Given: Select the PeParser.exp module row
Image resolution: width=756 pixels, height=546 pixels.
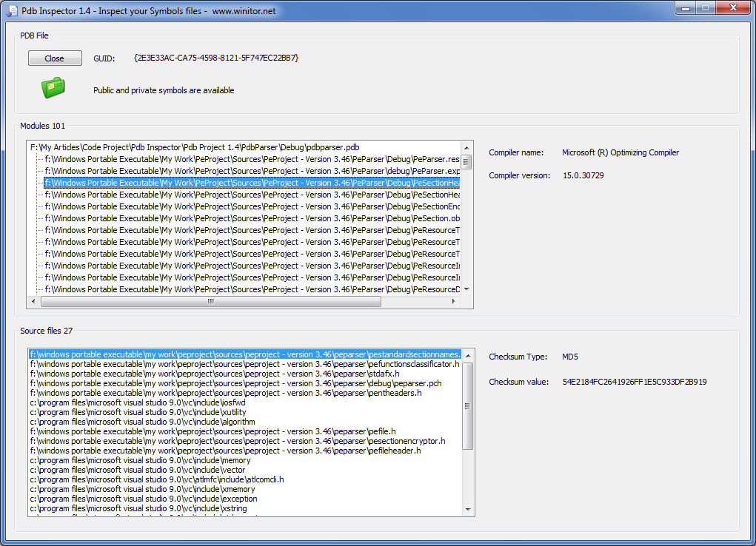Looking at the screenshot, I should pyautogui.click(x=252, y=171).
